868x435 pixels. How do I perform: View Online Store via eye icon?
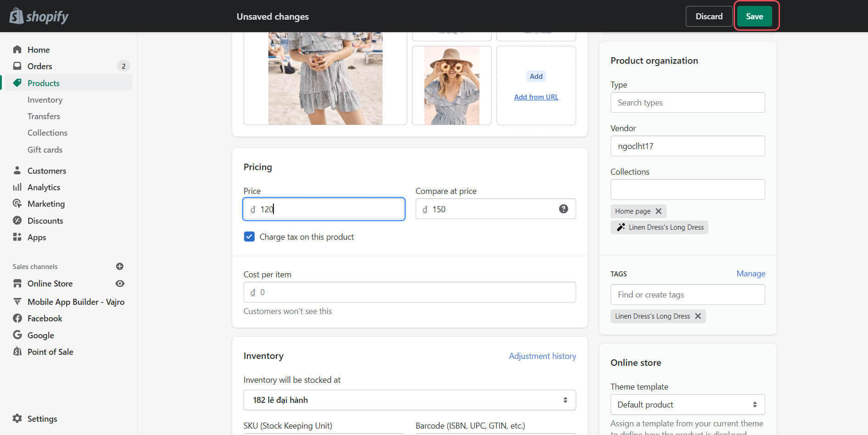point(120,283)
